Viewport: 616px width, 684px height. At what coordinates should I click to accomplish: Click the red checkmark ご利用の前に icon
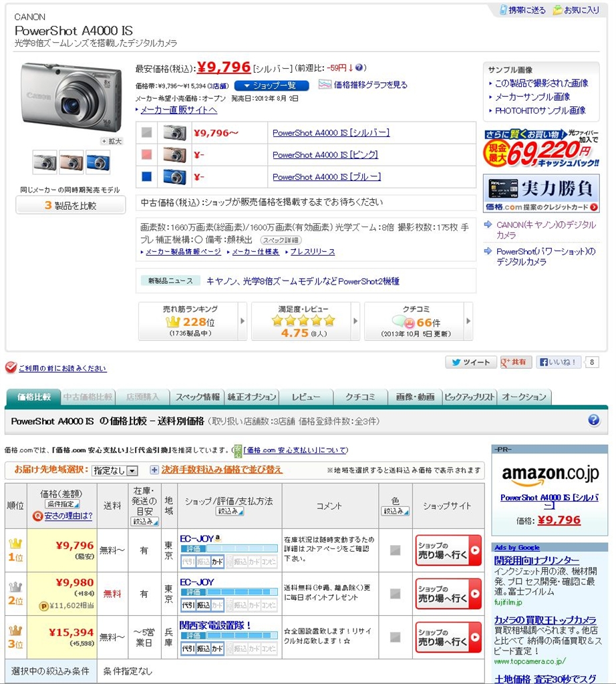pyautogui.click(x=11, y=368)
